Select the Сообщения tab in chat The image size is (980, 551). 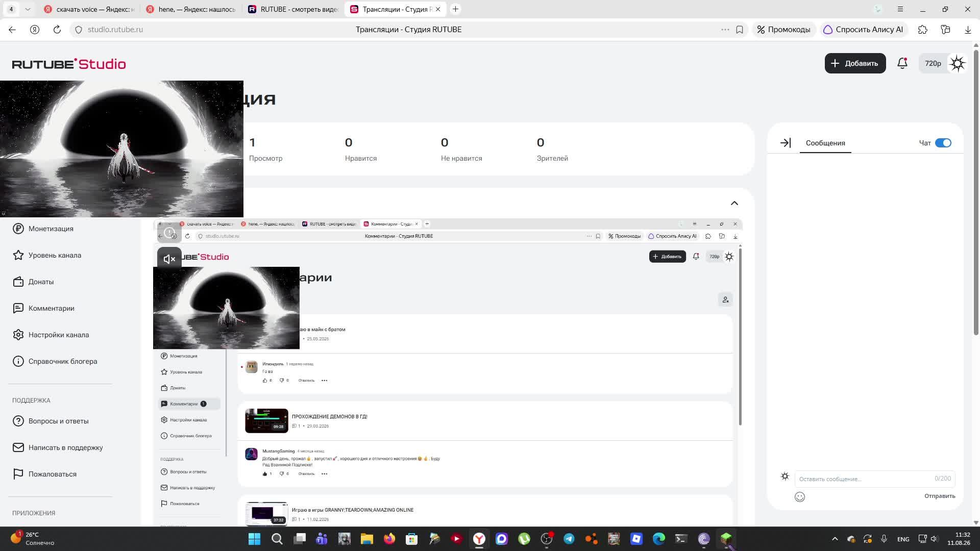[x=825, y=143]
